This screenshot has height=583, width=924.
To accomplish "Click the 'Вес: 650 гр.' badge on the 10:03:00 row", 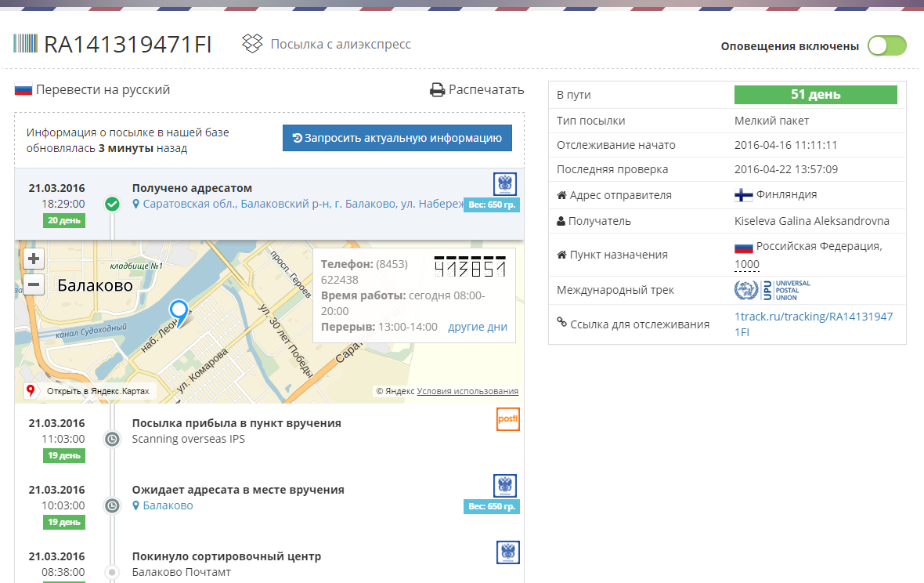I will (x=492, y=506).
